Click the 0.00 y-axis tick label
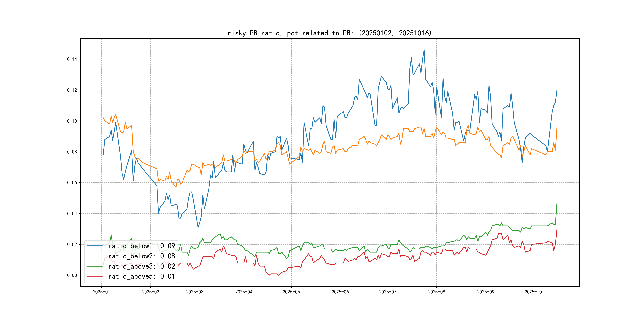644x322 pixels. 72,275
